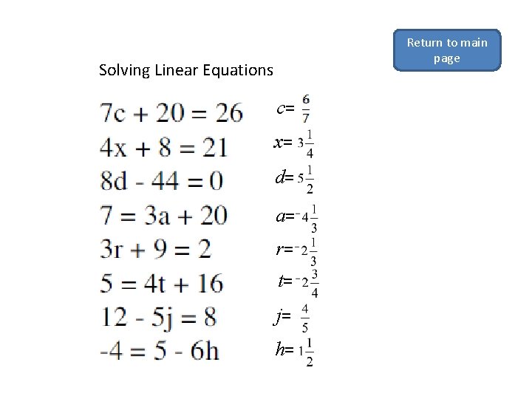
Task: Click the Solving Linear Equations title
Action: (x=185, y=71)
